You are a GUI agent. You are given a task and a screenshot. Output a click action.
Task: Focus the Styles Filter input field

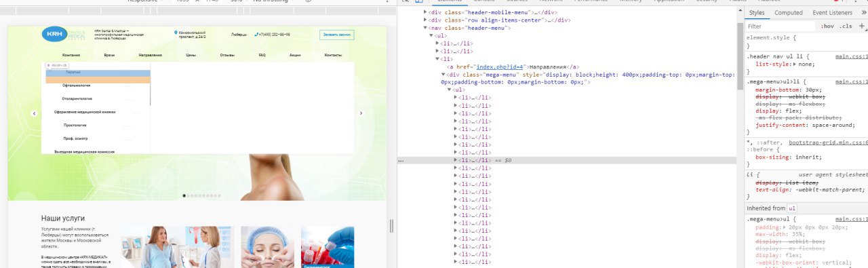pos(780,26)
